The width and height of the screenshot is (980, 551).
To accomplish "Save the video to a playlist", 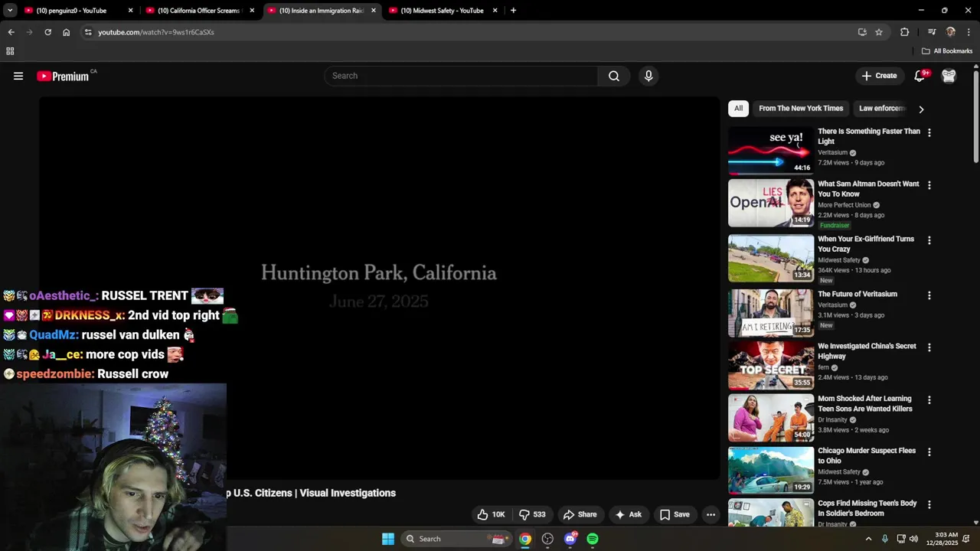I will point(675,514).
